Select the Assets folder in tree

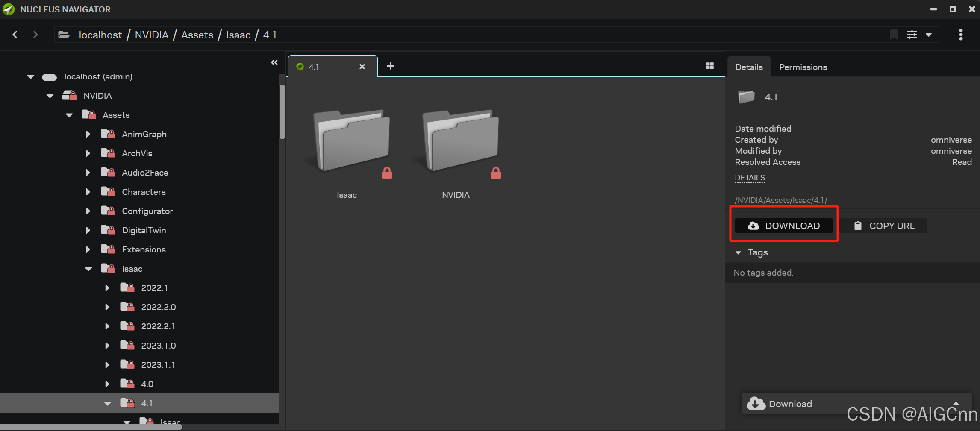[116, 115]
